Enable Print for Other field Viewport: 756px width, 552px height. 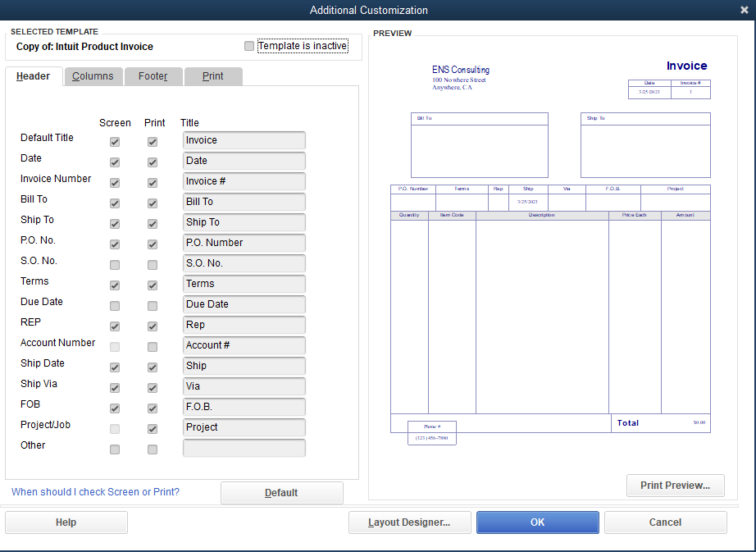click(153, 449)
